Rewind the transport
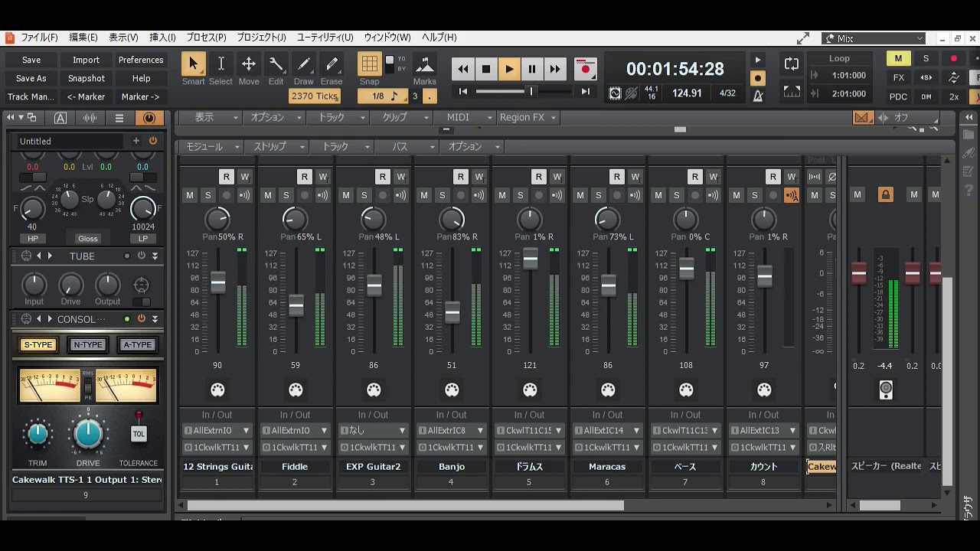This screenshot has height=551, width=980. tap(463, 69)
